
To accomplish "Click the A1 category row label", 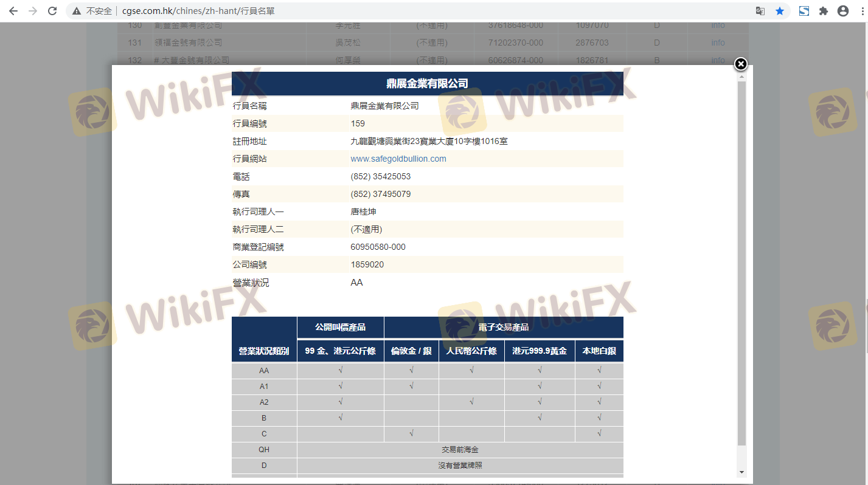I will pyautogui.click(x=264, y=387).
